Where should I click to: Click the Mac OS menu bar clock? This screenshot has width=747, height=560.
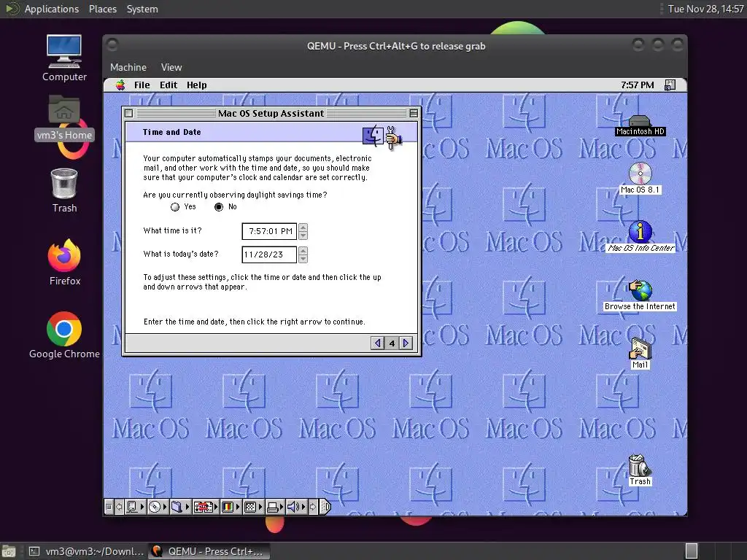click(x=637, y=85)
